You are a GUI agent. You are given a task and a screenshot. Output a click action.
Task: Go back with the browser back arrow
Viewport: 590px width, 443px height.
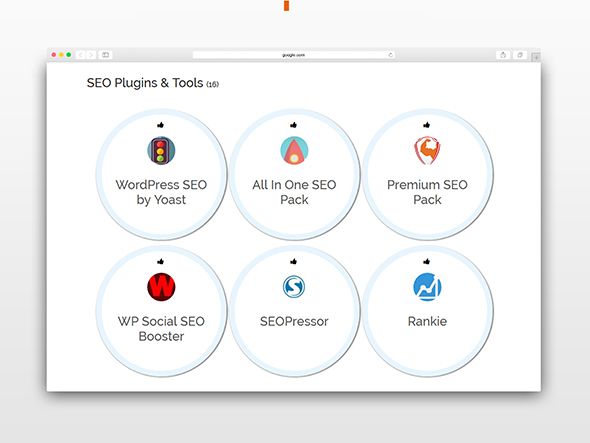[81, 55]
